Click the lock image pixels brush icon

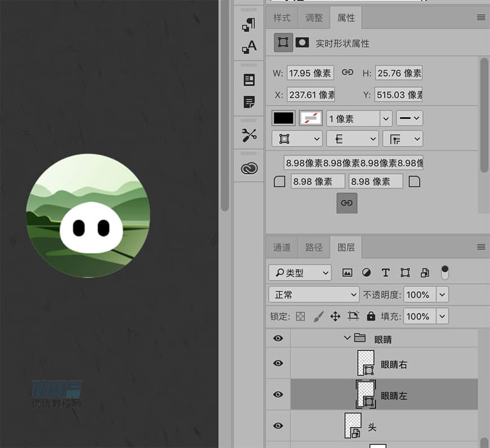pyautogui.click(x=318, y=316)
